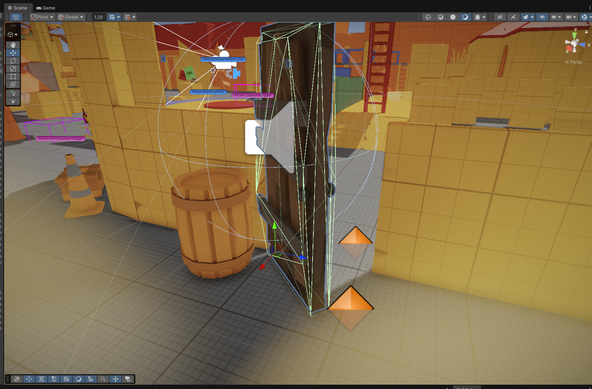592x389 pixels.
Task: Click the blue Z arrow of move handle
Action: [302, 258]
